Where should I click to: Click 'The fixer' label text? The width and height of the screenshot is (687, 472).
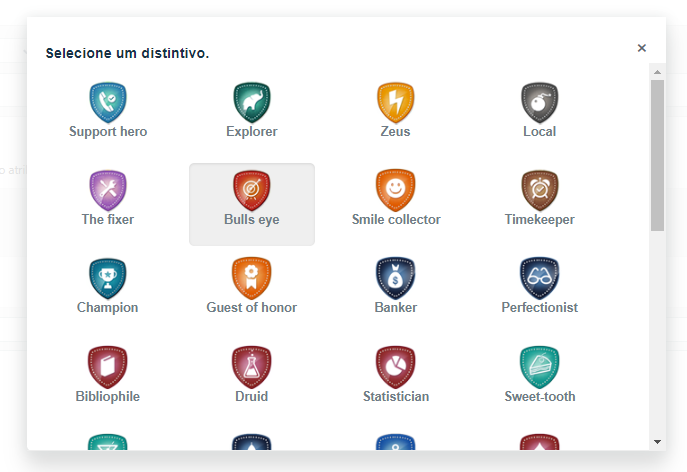pyautogui.click(x=108, y=219)
